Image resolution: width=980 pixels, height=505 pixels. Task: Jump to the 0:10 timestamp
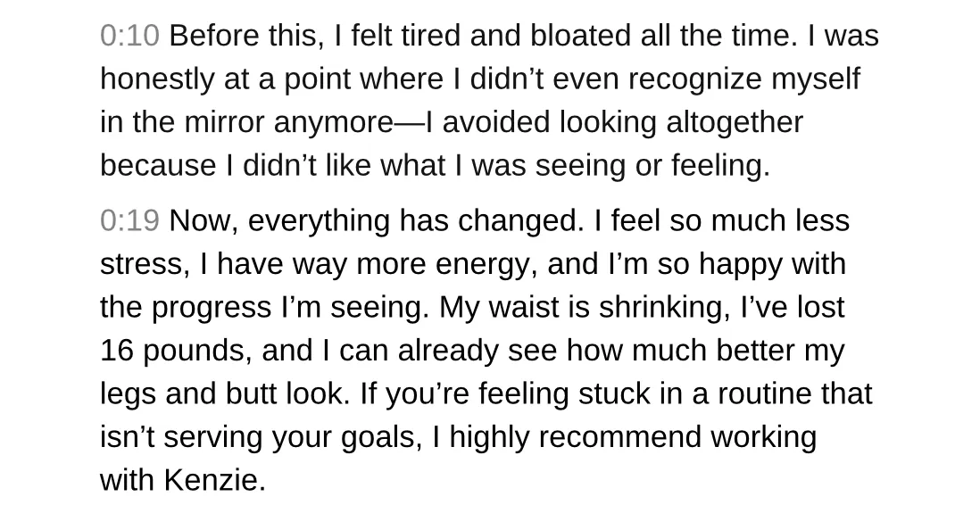click(x=130, y=36)
